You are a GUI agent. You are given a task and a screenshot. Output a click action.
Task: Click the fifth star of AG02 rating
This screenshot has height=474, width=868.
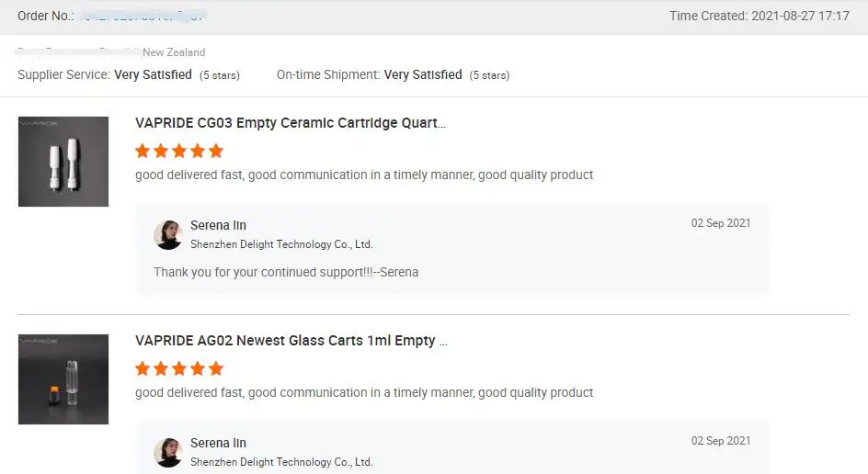click(x=216, y=368)
